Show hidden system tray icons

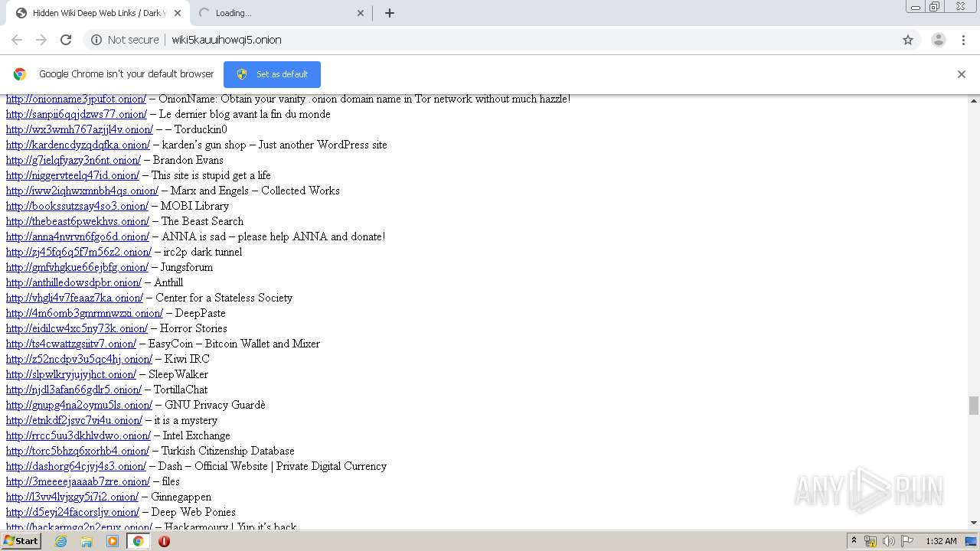854,541
